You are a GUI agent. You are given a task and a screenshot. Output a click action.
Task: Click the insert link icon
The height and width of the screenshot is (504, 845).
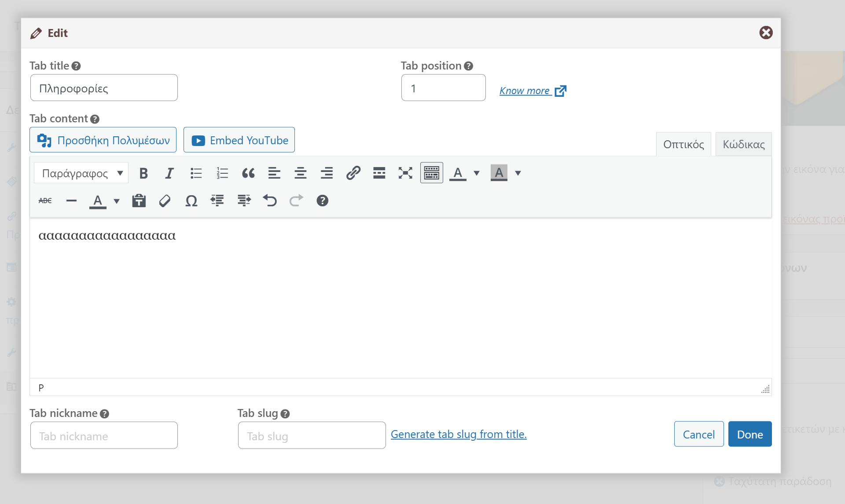(x=353, y=173)
